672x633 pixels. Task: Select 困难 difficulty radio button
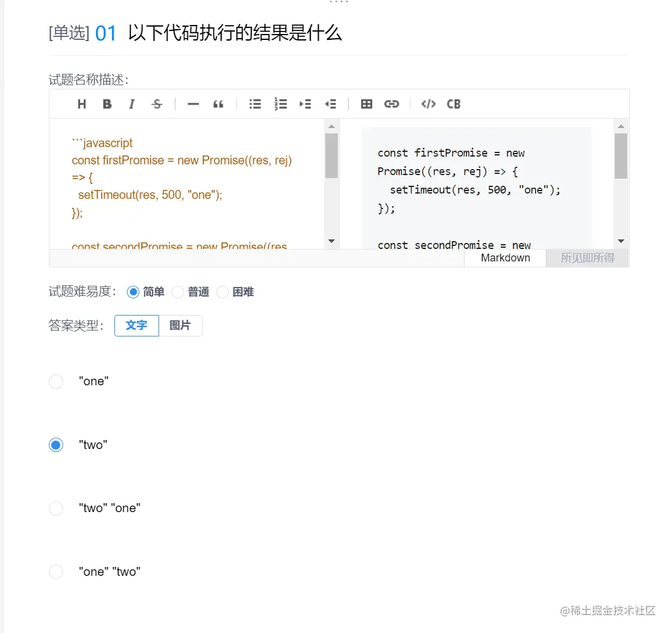pyautogui.click(x=222, y=292)
